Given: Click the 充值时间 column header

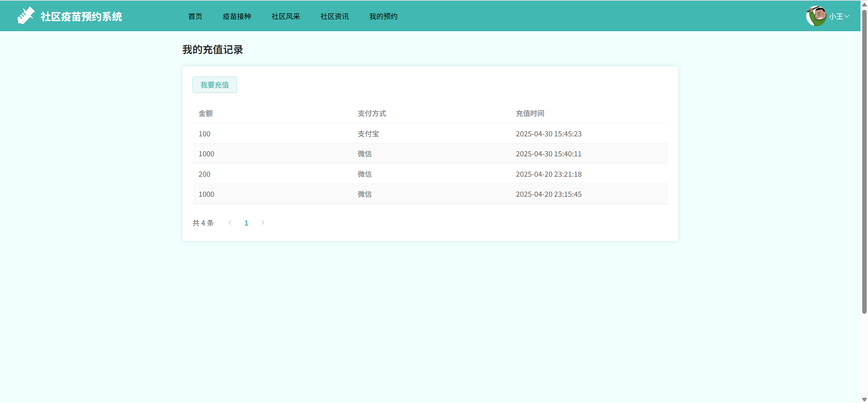Looking at the screenshot, I should (530, 113).
